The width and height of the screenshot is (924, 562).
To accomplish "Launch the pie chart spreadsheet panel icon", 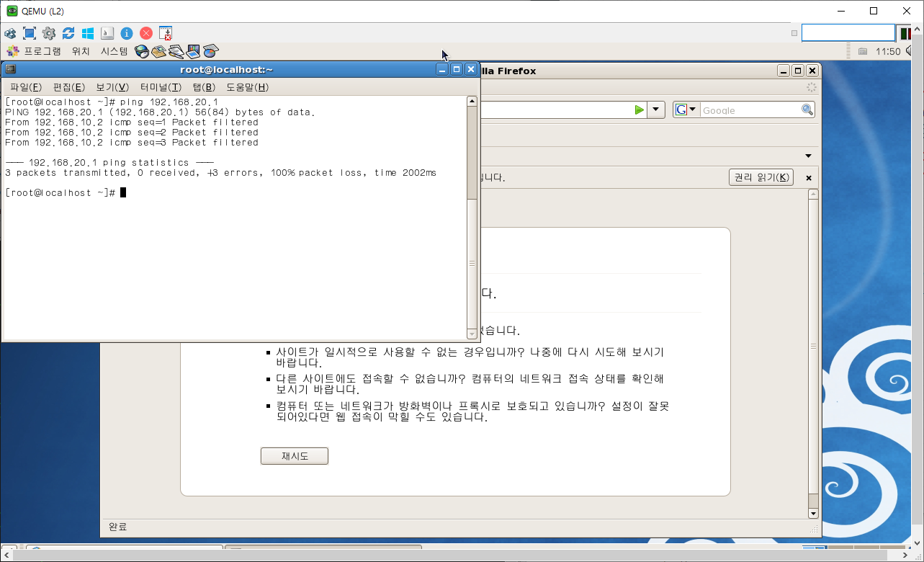I will tap(210, 51).
